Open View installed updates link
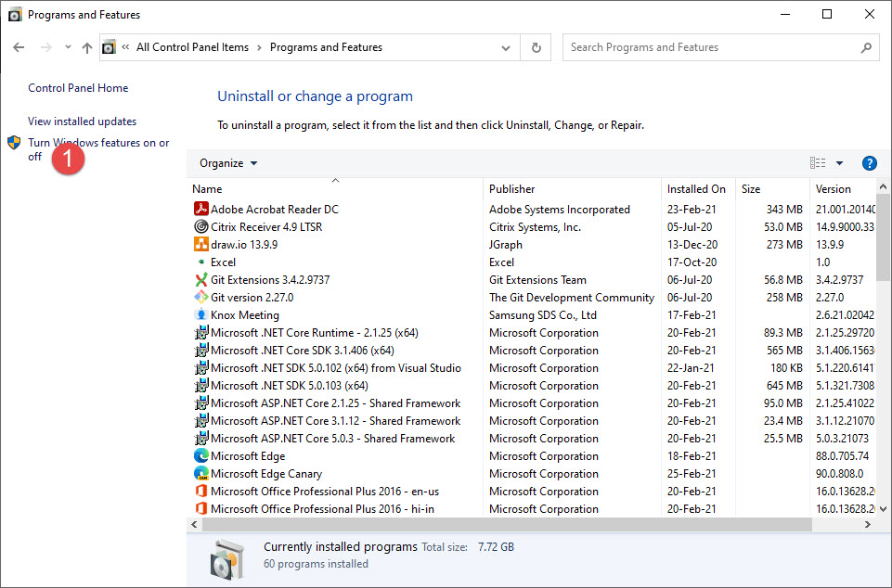The height and width of the screenshot is (588, 892). coord(82,121)
